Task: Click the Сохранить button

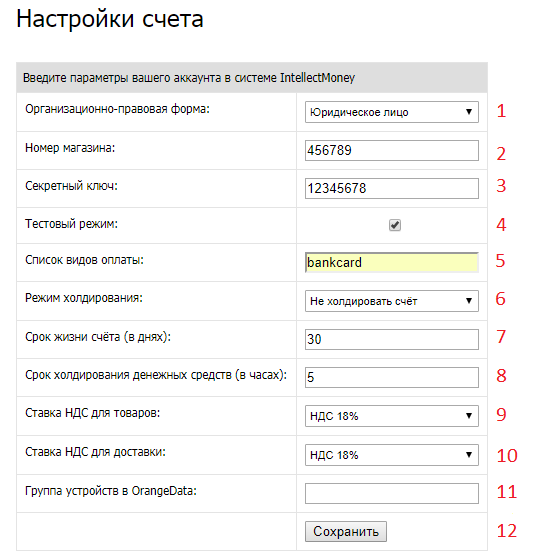Action: (x=346, y=531)
